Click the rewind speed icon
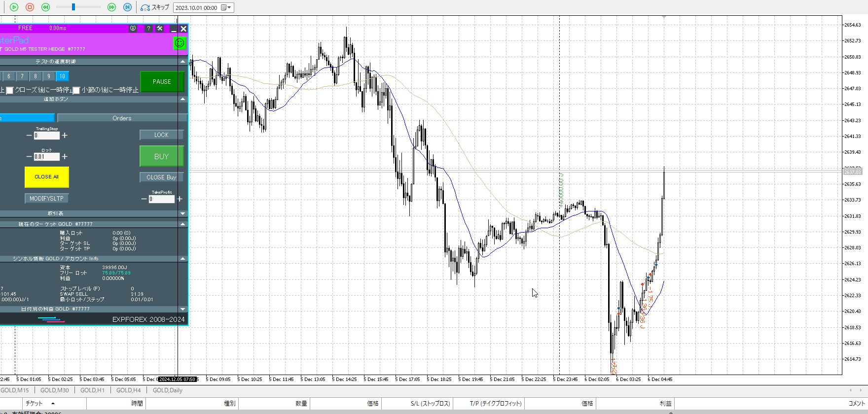 pyautogui.click(x=45, y=7)
